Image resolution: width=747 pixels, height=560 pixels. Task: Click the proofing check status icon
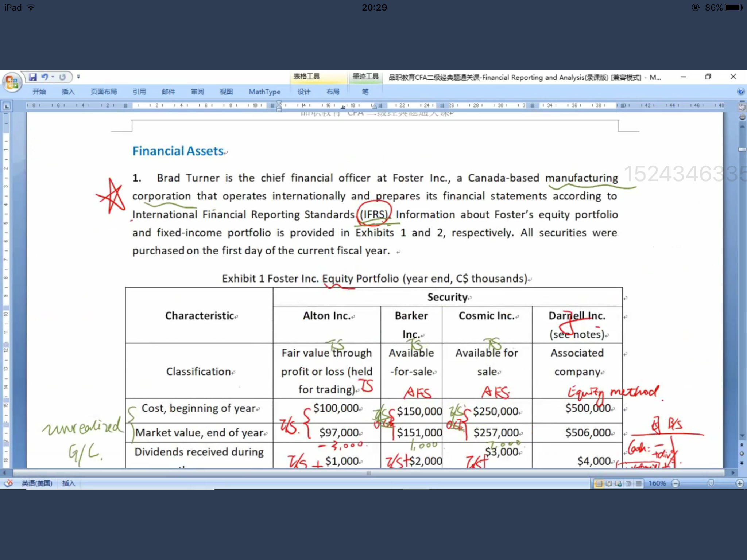tap(8, 483)
